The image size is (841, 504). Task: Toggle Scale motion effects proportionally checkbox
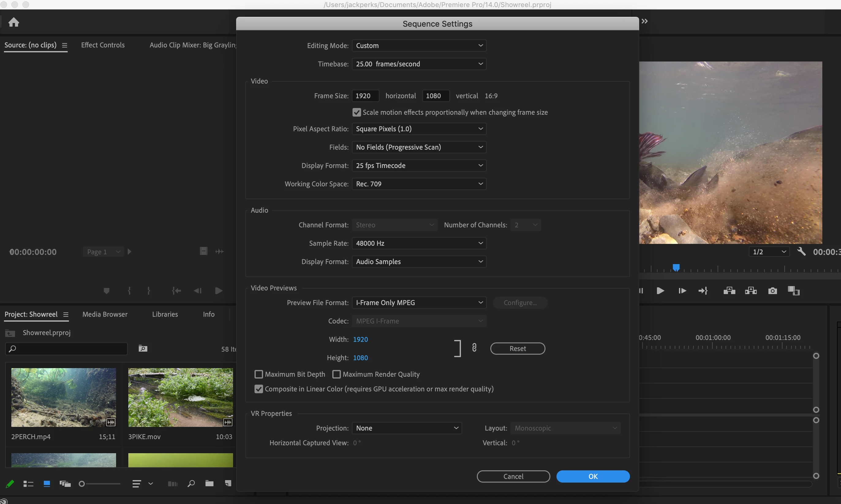click(x=356, y=112)
